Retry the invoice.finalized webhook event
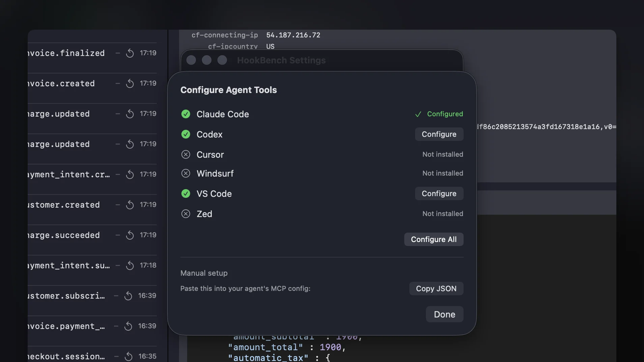This screenshot has width=644, height=362. [x=129, y=53]
